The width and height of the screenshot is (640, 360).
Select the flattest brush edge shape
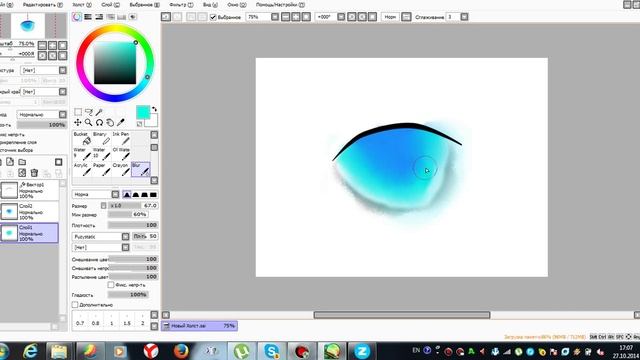(153, 195)
